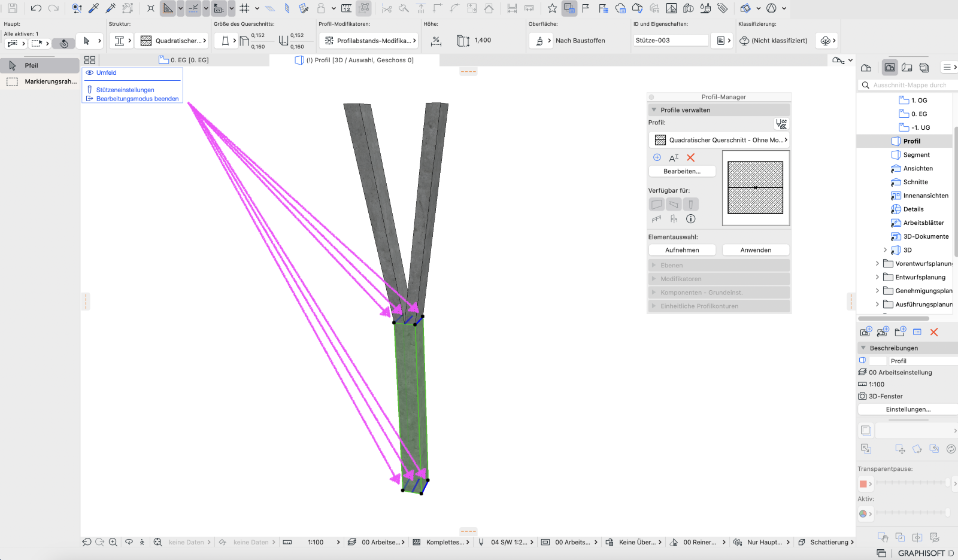Switch to the 0. EG tab
958x560 pixels.
(184, 60)
